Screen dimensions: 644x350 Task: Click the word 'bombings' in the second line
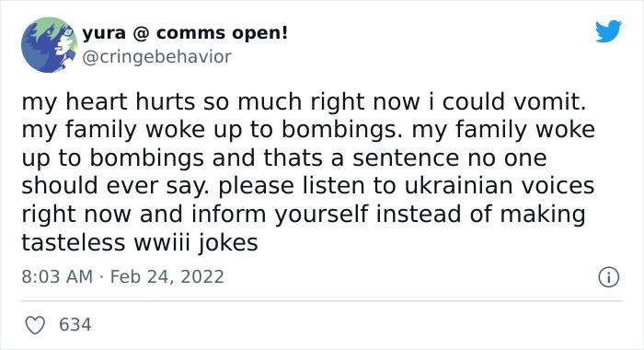(x=339, y=130)
